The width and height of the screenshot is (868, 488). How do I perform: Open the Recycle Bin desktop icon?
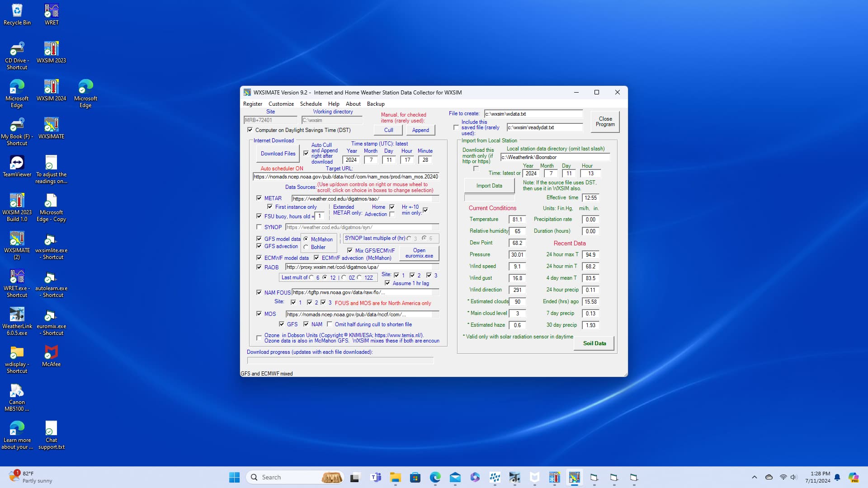[x=17, y=14]
